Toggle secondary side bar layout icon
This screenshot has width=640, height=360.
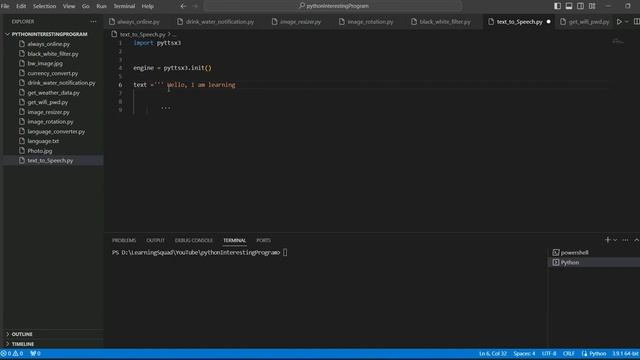tap(580, 6)
